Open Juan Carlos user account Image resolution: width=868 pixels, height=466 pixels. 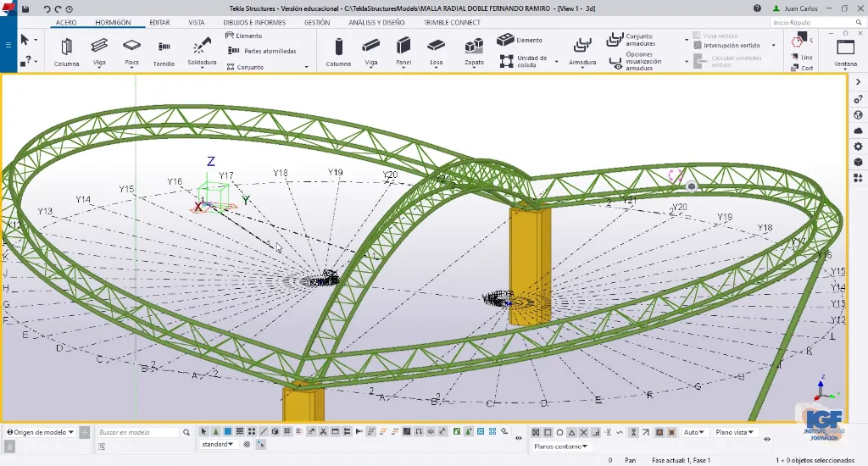pyautogui.click(x=795, y=8)
